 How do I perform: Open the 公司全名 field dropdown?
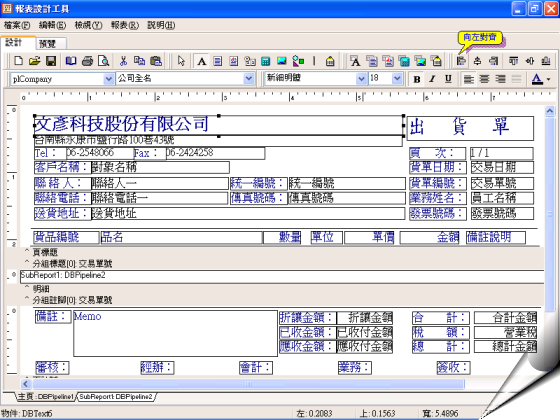(249, 79)
